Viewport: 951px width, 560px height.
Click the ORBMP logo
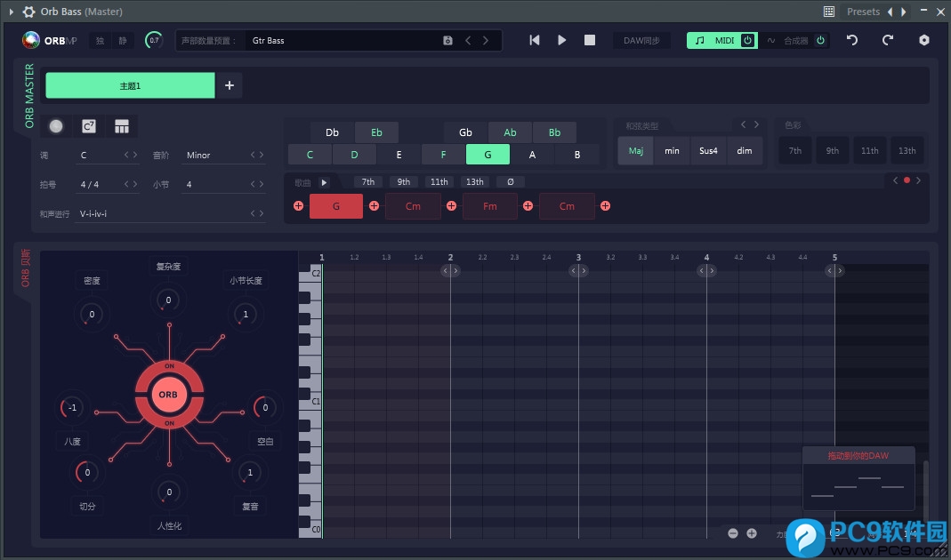[x=50, y=41]
